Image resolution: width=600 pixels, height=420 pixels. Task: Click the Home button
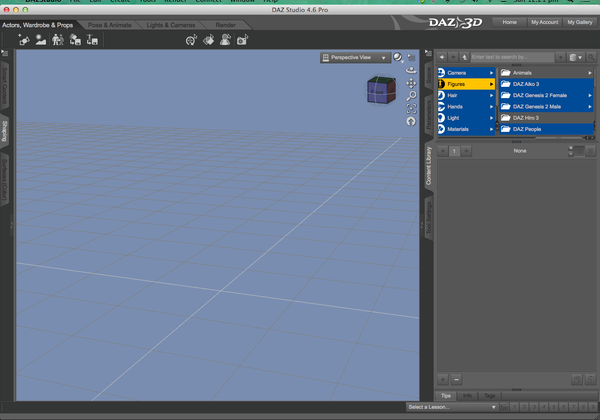(509, 22)
